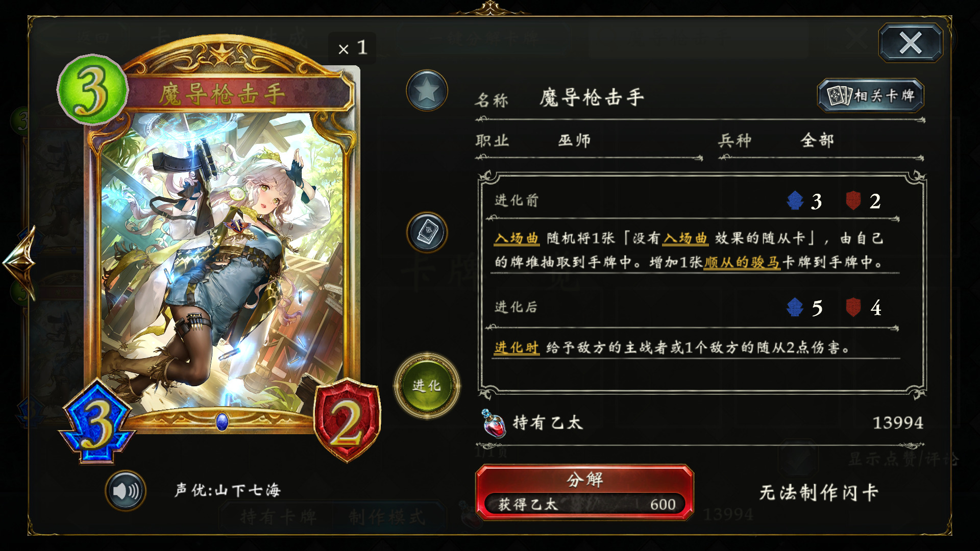The width and height of the screenshot is (980, 551).
Task: Click the 分解 liquefy button
Action: [x=584, y=492]
